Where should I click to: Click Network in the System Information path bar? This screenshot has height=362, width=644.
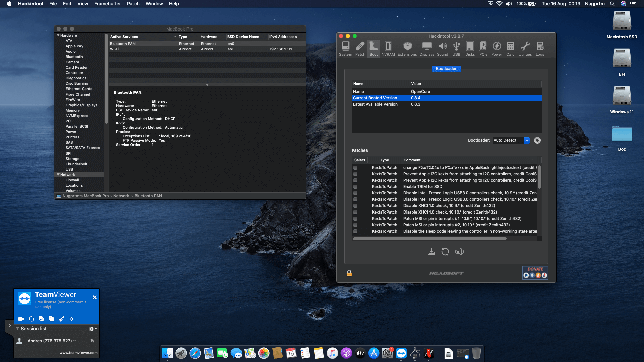[121, 196]
